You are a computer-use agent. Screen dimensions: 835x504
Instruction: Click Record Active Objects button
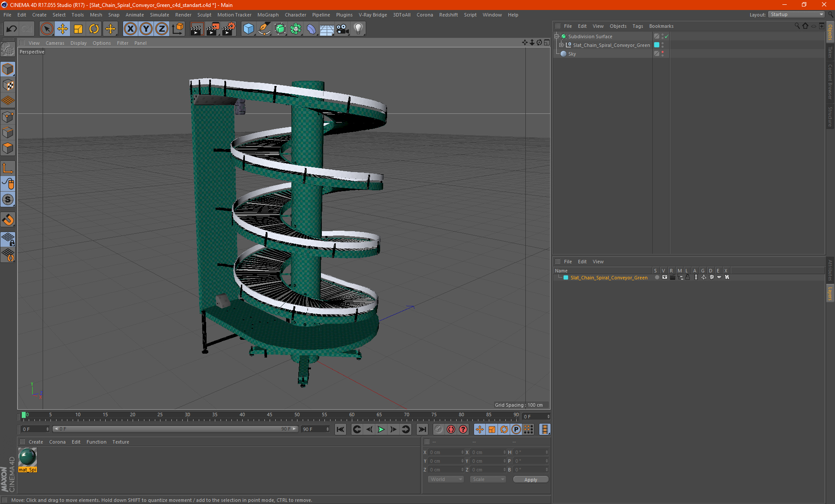point(438,429)
